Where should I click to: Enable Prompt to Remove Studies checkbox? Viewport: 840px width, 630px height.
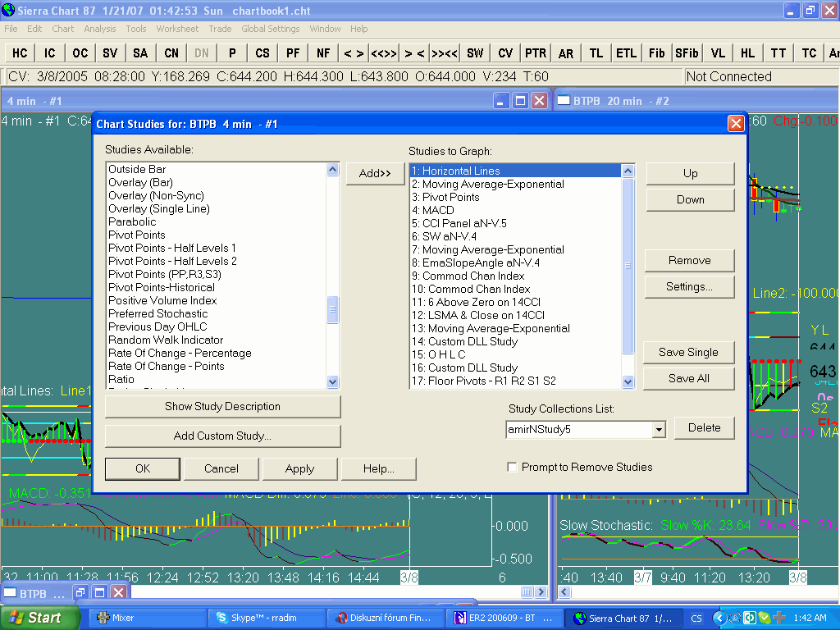[513, 468]
